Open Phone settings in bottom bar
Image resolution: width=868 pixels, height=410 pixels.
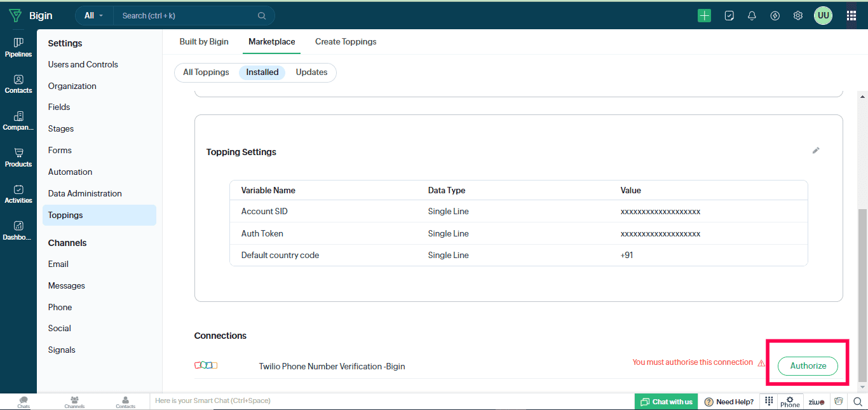point(790,402)
